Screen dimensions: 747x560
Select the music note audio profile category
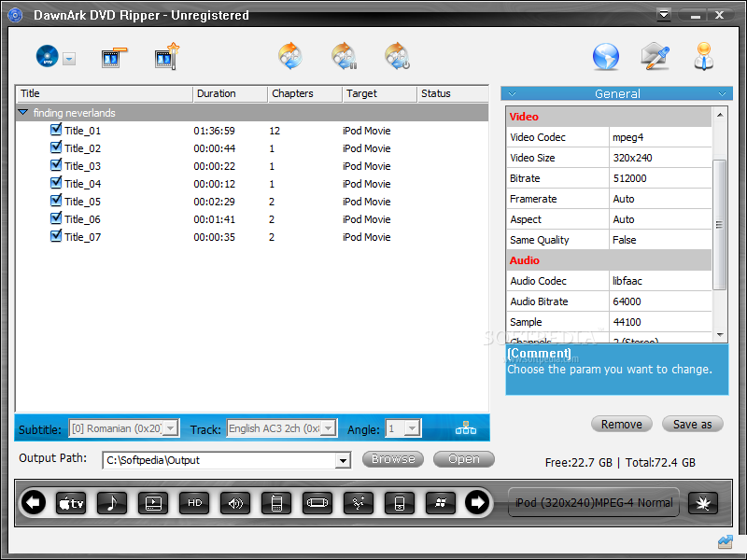pos(112,503)
